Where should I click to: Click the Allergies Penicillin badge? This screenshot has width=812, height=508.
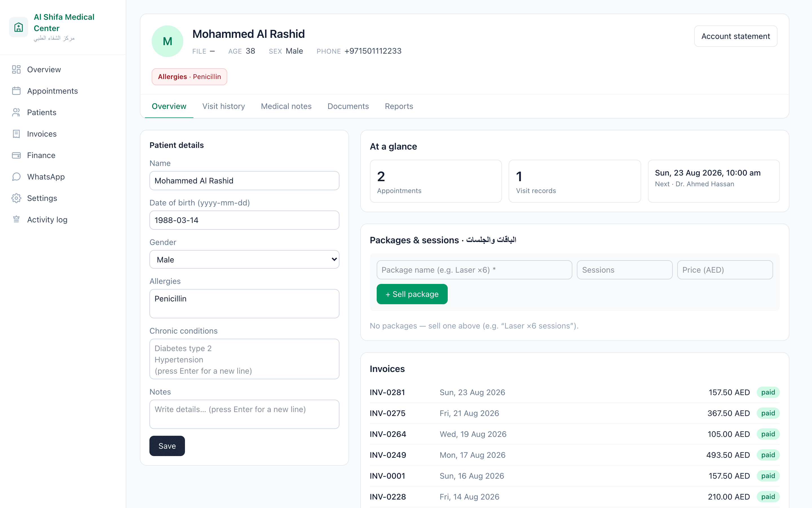click(x=189, y=76)
